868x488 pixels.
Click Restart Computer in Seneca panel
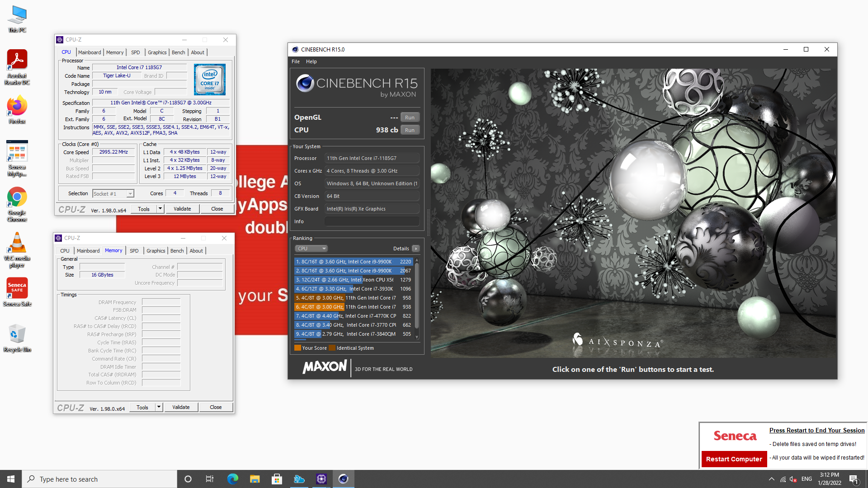[734, 459]
